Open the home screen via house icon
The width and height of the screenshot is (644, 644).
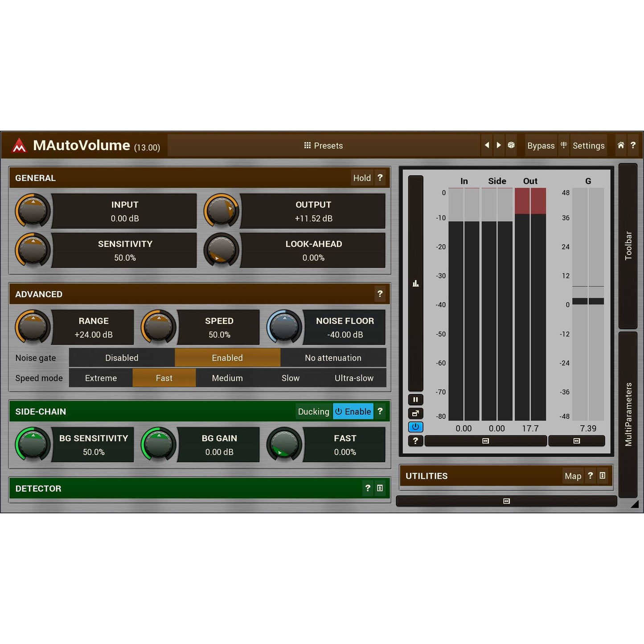pyautogui.click(x=621, y=145)
